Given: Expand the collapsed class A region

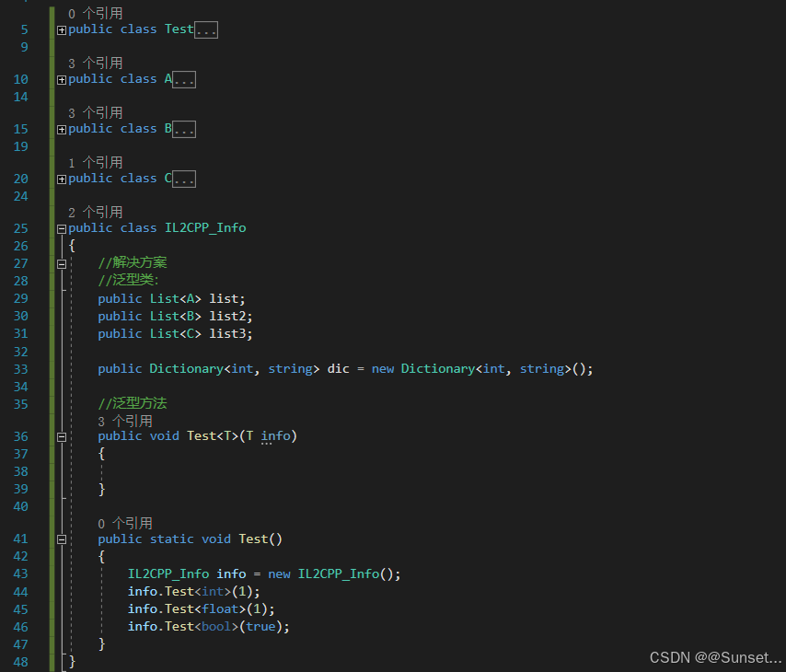Looking at the screenshot, I should (62, 80).
